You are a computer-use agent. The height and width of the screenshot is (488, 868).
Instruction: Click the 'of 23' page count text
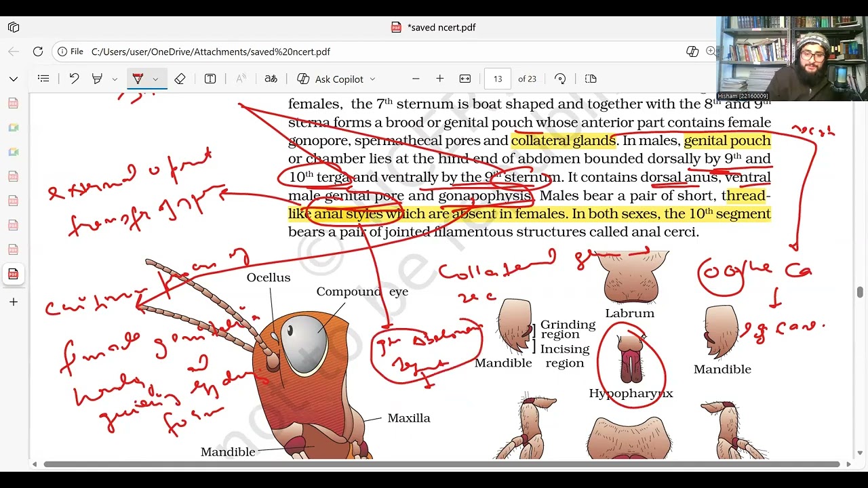click(x=527, y=79)
